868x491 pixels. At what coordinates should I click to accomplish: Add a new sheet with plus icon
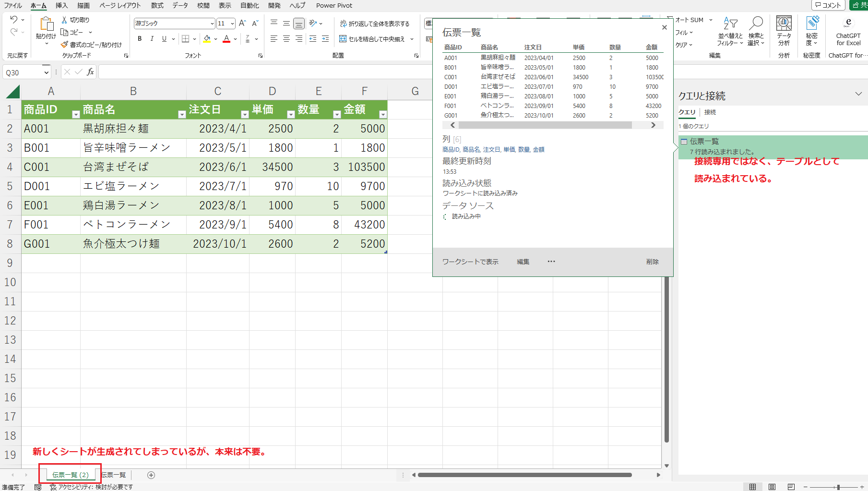pos(151,475)
